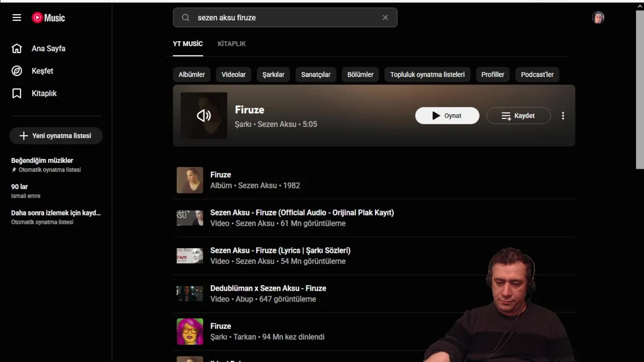Click the top result speaker thumbnail
Screen dimensions: 644x362
pos(204,116)
